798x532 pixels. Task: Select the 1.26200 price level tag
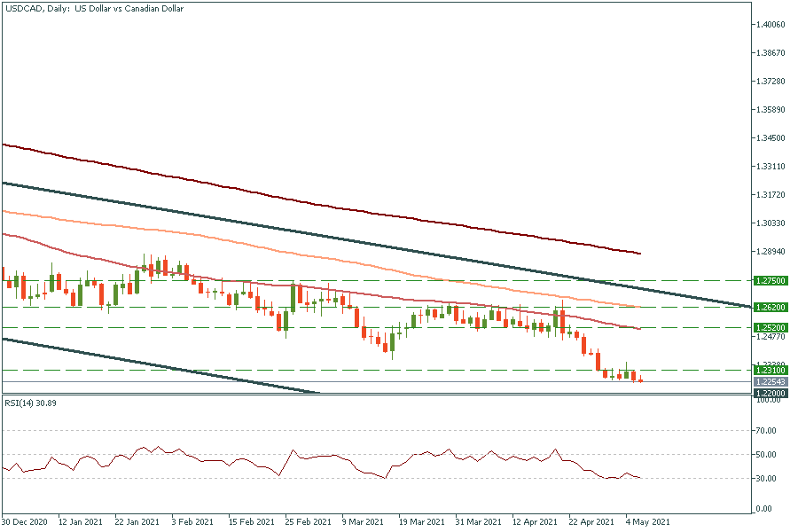tap(771, 308)
